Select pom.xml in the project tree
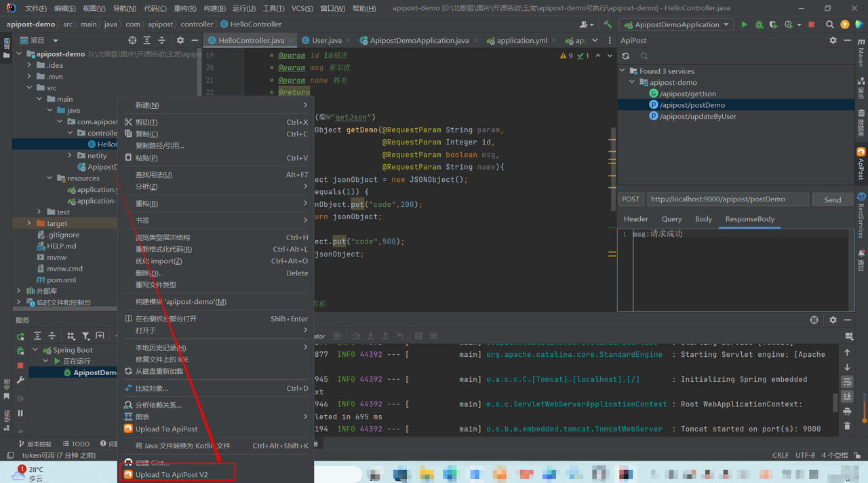The height and width of the screenshot is (483, 868). pyautogui.click(x=61, y=279)
